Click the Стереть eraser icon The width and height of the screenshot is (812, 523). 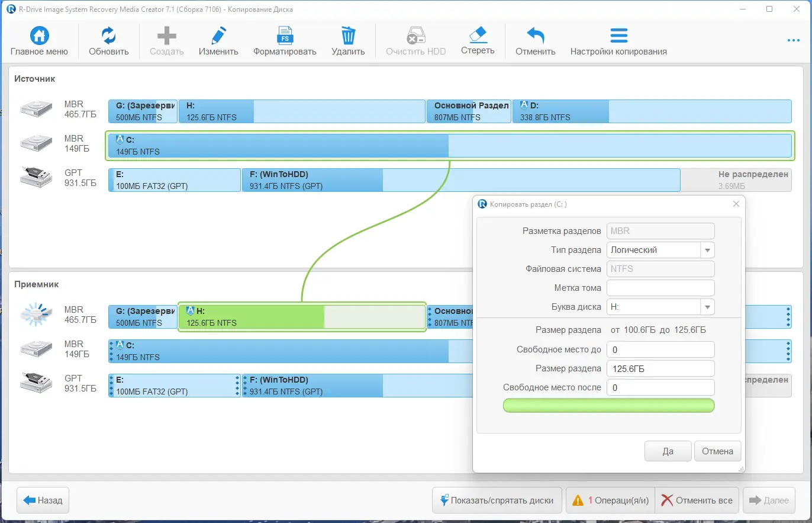[477, 35]
